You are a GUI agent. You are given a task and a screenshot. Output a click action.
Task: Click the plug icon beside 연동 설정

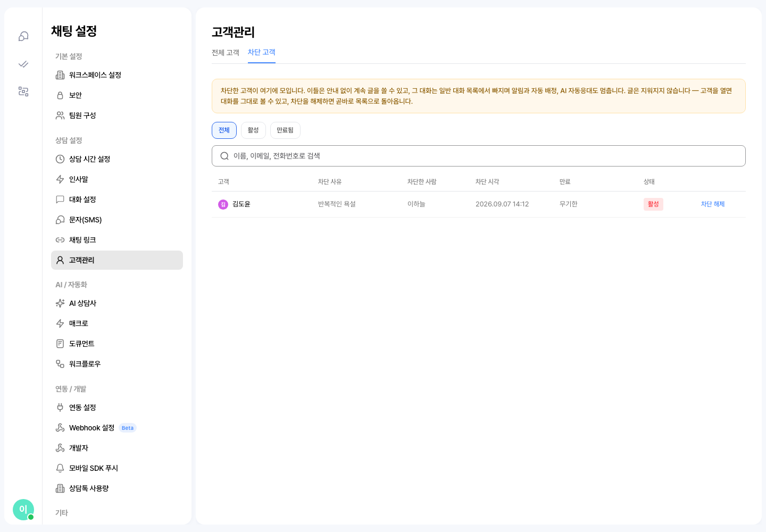click(60, 408)
